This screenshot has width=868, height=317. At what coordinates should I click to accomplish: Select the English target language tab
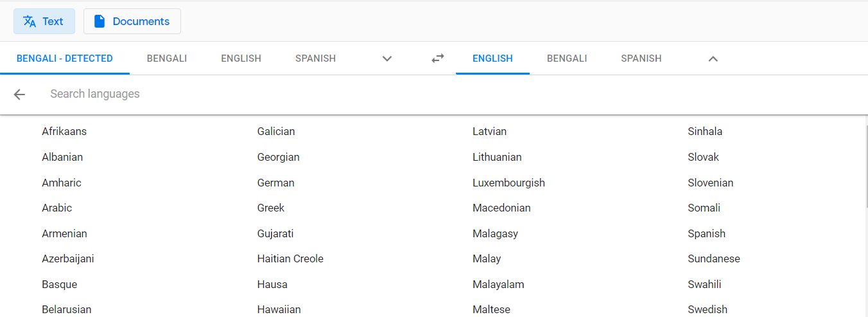click(492, 59)
